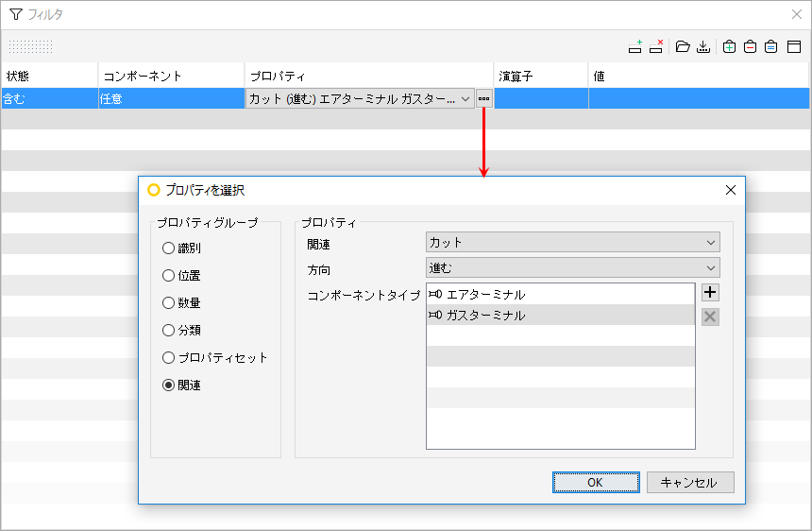This screenshot has width=812, height=531.
Task: Delete the selected filter row
Action: (x=656, y=46)
